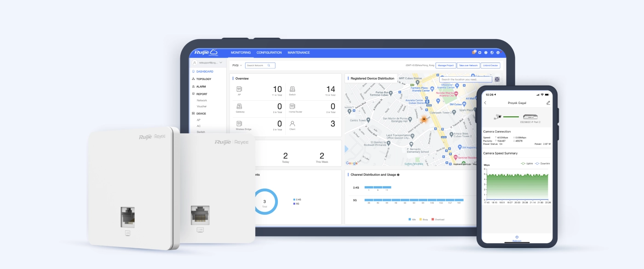Open the settings gear icon in header

point(480,52)
